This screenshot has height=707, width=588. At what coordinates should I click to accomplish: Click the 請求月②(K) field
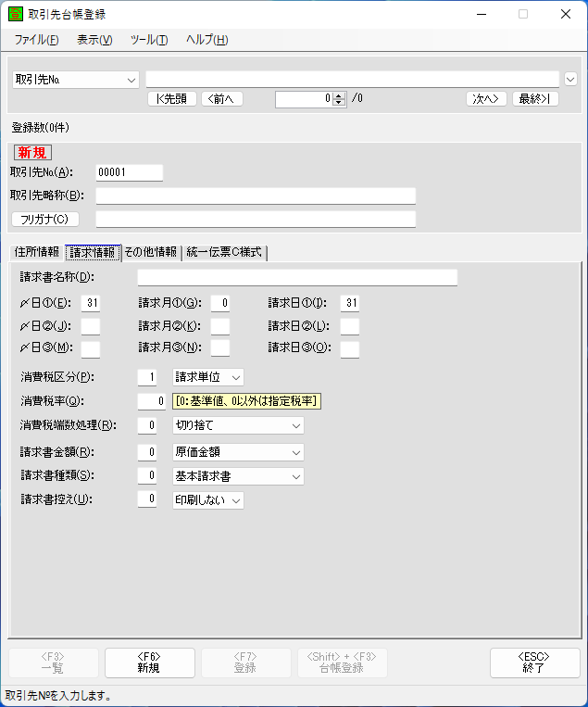click(x=220, y=326)
